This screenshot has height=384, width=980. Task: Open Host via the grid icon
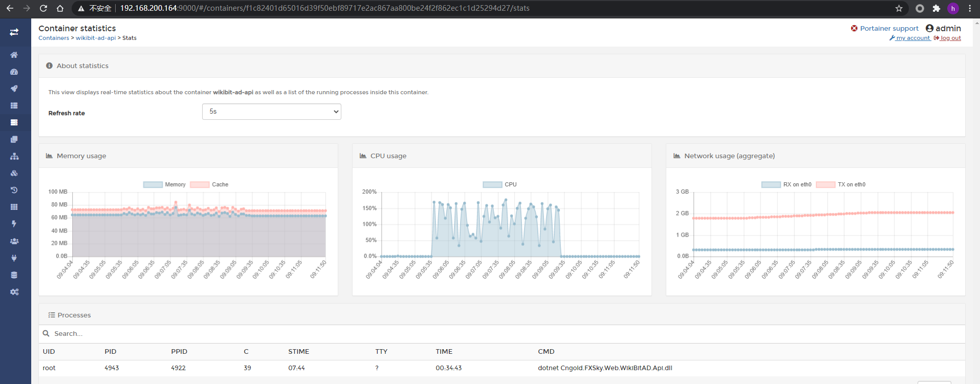coord(14,207)
